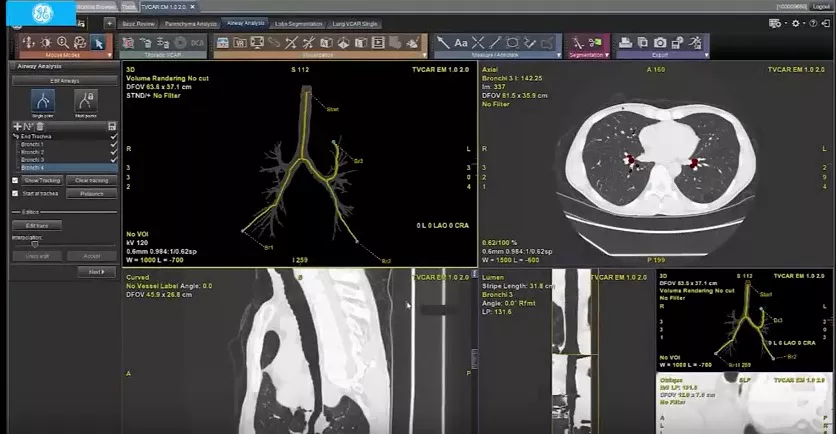Click the Interpolation slider handle
This screenshot has width=836, height=434.
pyautogui.click(x=35, y=244)
